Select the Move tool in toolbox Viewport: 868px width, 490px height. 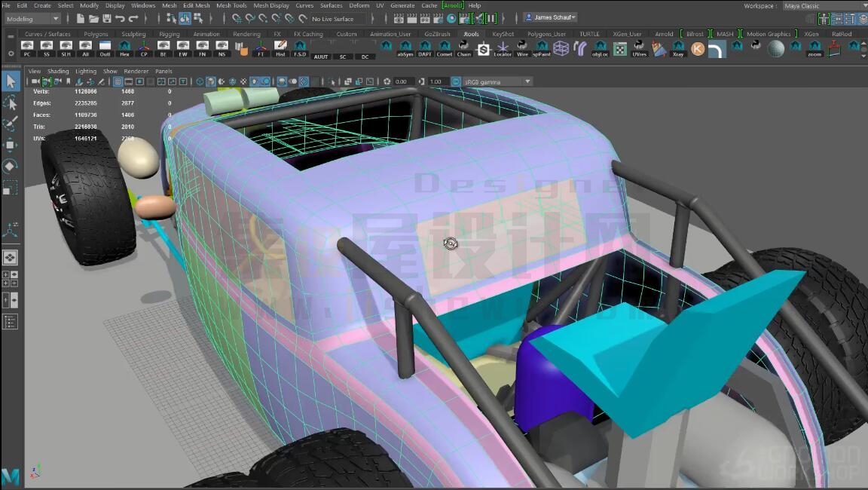click(11, 145)
